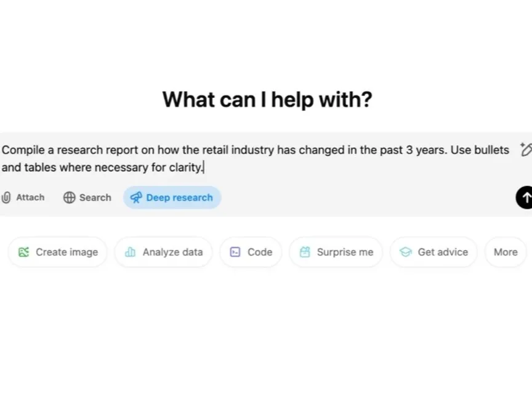Open the Surprise me suggestion
Viewport: 532px width, 399px height.
336,252
